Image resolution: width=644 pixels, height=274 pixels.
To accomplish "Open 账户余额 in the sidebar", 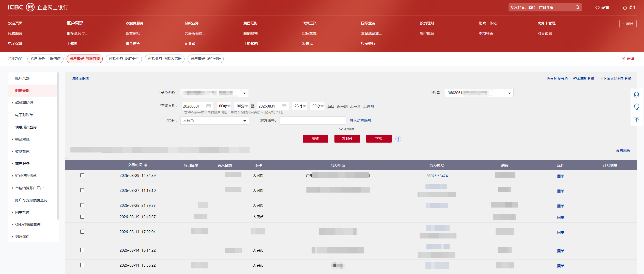I will [22, 78].
